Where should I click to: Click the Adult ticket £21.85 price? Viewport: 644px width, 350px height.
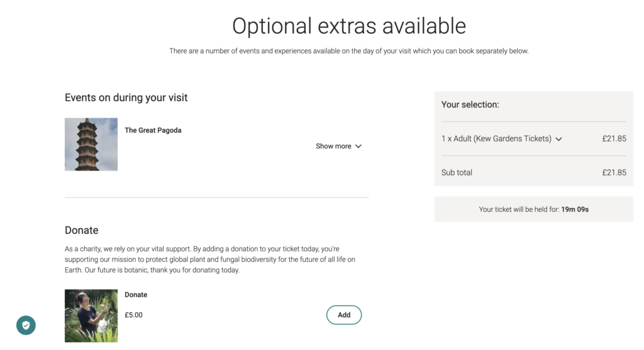(614, 139)
